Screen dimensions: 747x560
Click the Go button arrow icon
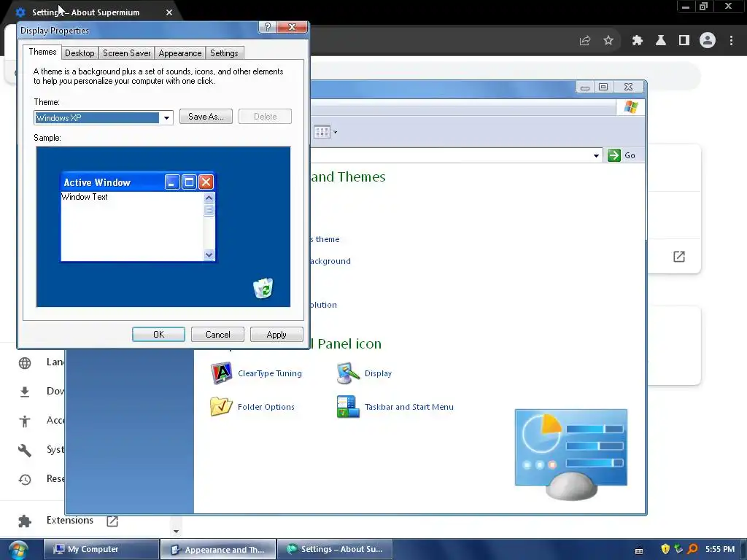click(x=614, y=155)
